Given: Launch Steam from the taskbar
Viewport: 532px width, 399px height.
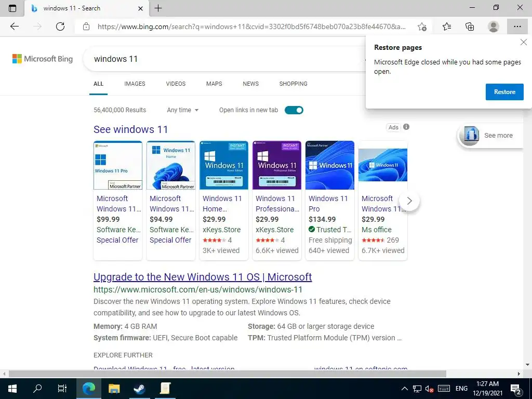Looking at the screenshot, I should pos(139,389).
